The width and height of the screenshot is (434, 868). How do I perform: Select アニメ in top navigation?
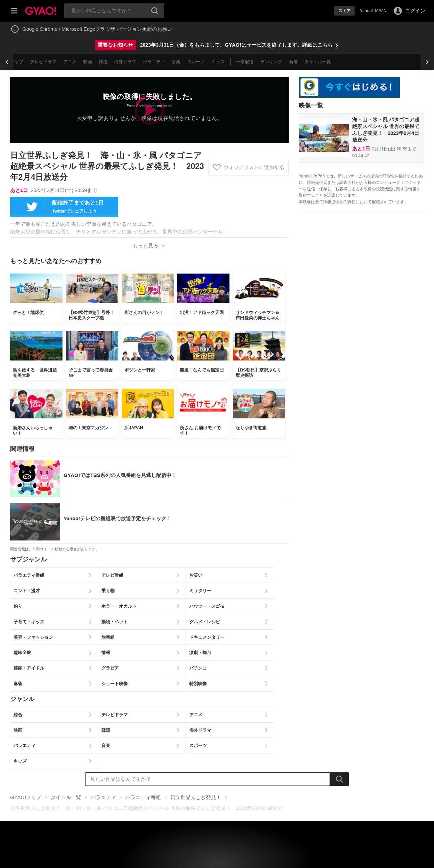70,62
